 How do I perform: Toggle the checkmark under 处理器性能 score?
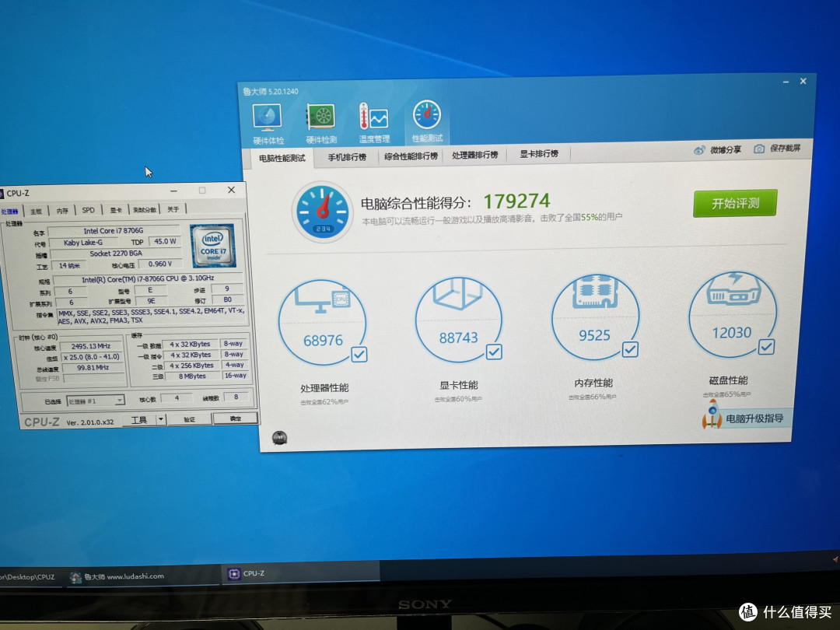coord(359,354)
